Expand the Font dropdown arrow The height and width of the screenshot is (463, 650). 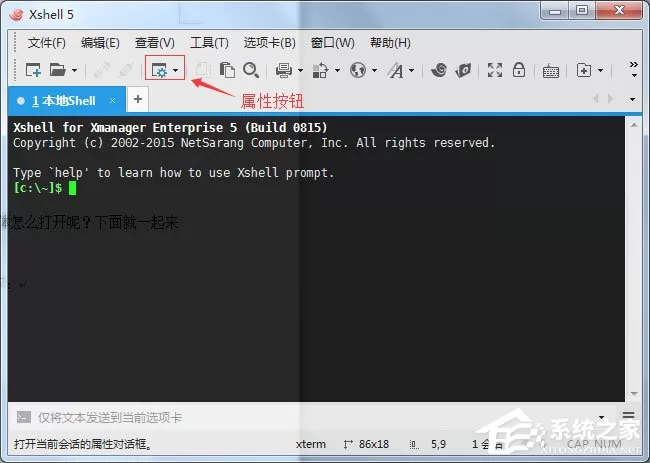[x=412, y=70]
